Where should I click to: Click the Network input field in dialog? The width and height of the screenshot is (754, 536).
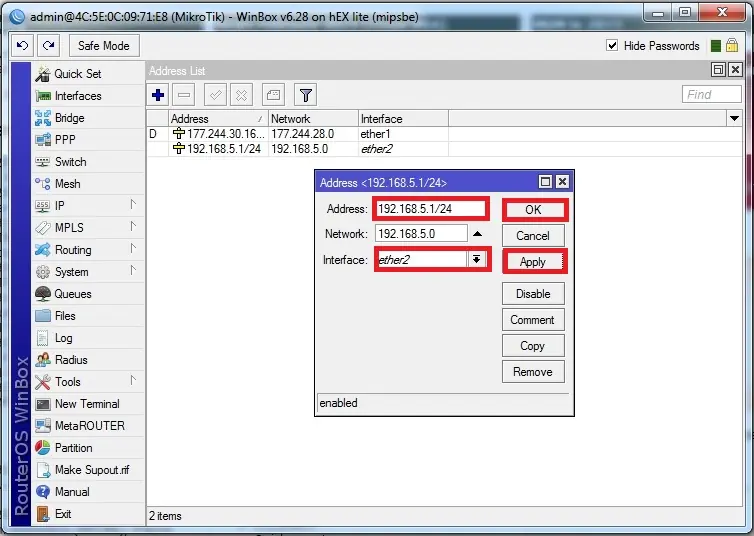(x=421, y=234)
